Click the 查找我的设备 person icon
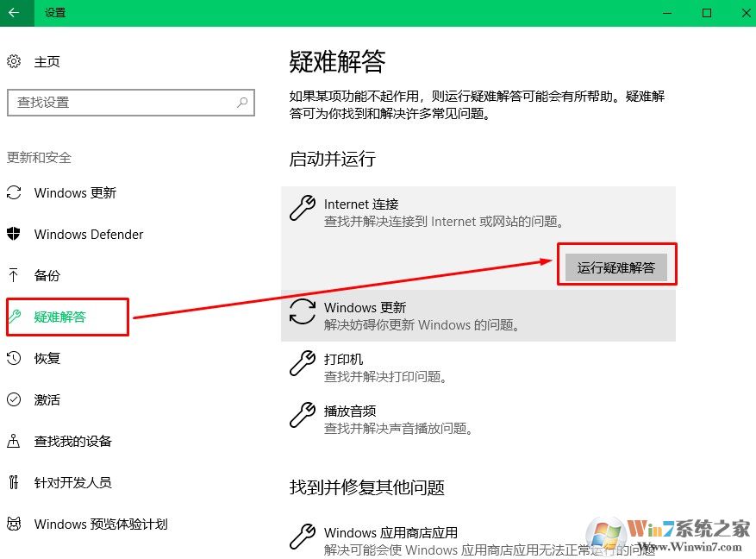 [x=14, y=440]
